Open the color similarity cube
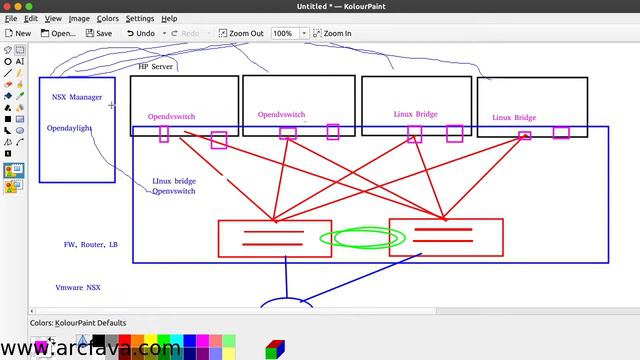The height and width of the screenshot is (360, 640). point(275,349)
